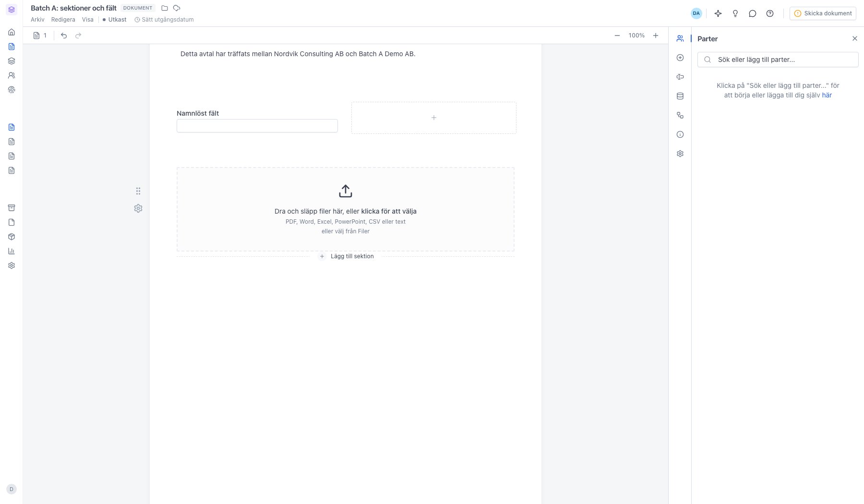Open the Visa menu

(x=88, y=20)
